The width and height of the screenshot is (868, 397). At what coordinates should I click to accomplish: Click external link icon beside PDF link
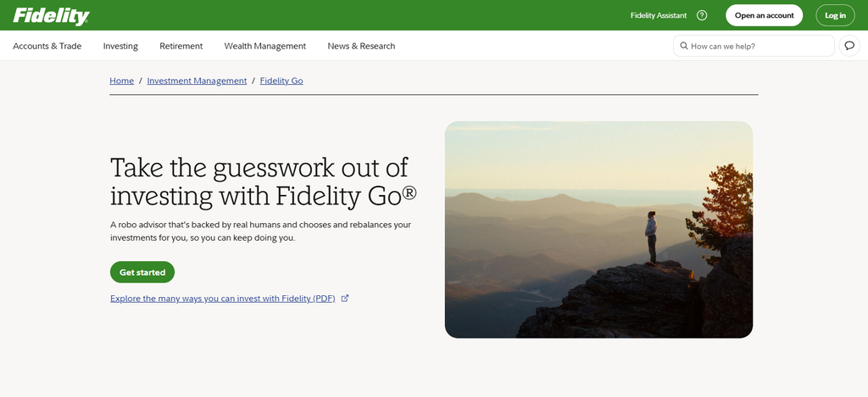345,299
